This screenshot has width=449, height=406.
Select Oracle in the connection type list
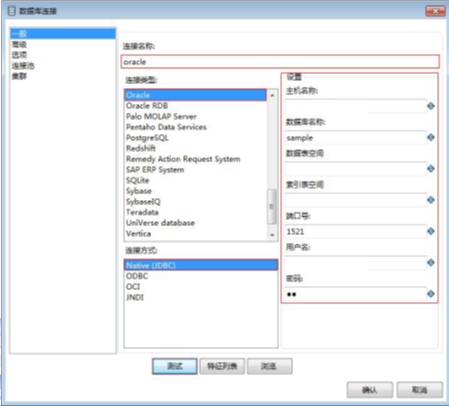pos(195,95)
